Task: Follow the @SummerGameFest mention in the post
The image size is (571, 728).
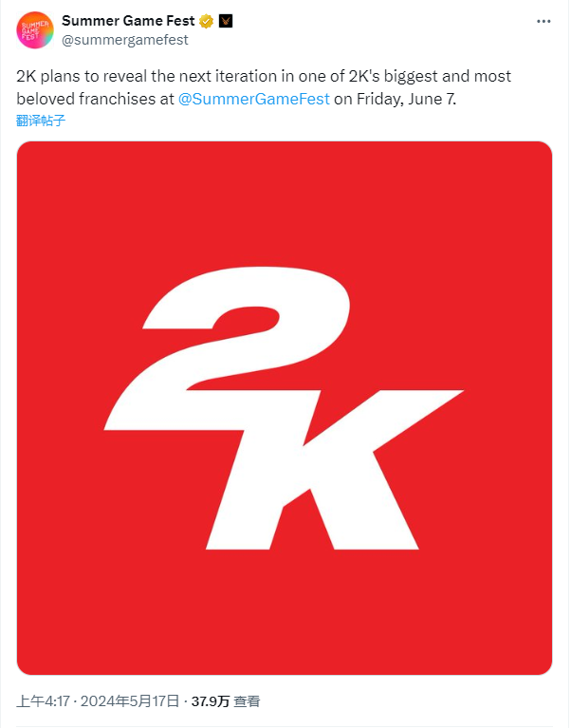Action: tap(253, 99)
